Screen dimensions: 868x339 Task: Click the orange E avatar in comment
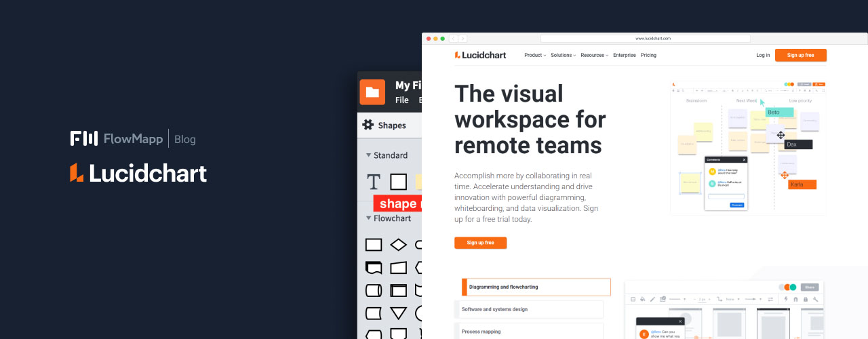[x=644, y=334]
